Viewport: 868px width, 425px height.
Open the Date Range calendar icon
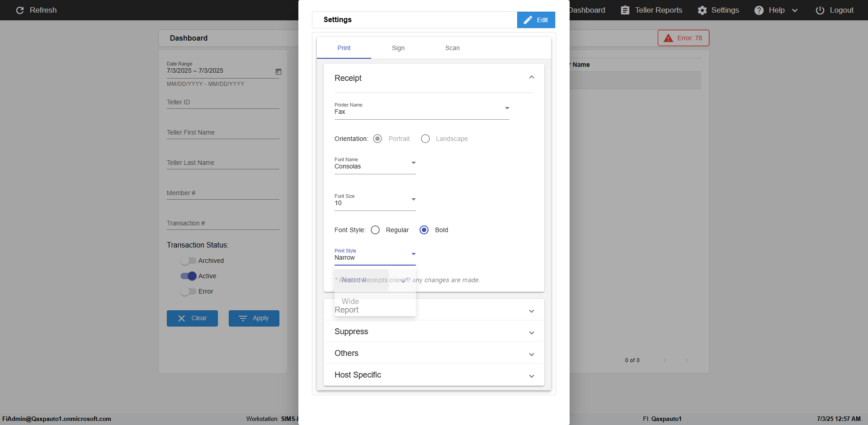click(278, 71)
